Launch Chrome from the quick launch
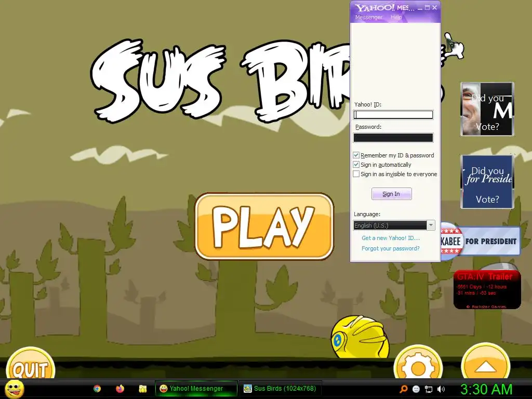Screen dimensions: 532x399 (x=97, y=389)
